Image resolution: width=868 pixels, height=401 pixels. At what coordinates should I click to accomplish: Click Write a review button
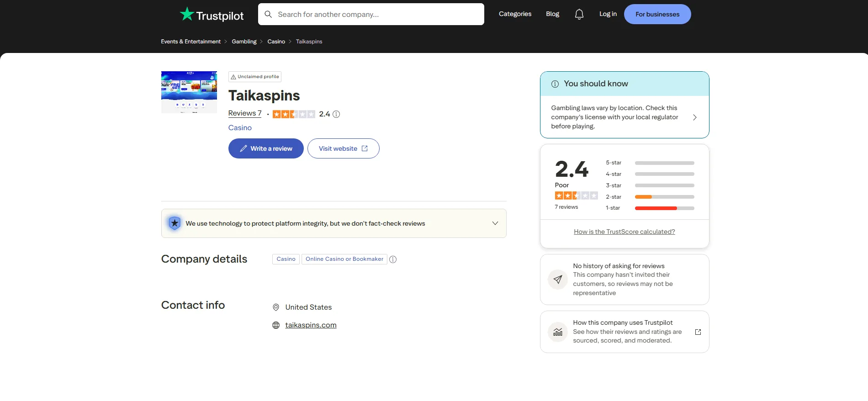(266, 148)
